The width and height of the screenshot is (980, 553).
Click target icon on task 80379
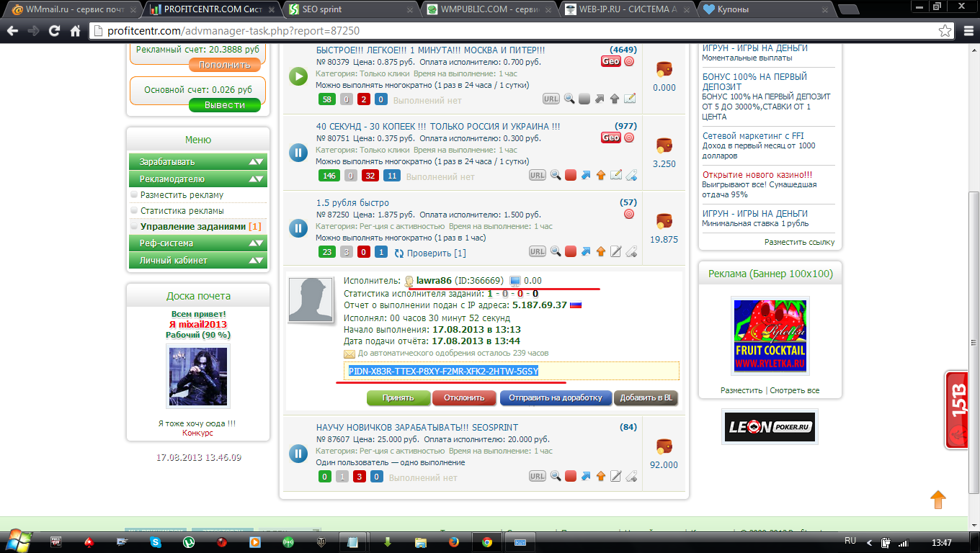click(x=629, y=61)
